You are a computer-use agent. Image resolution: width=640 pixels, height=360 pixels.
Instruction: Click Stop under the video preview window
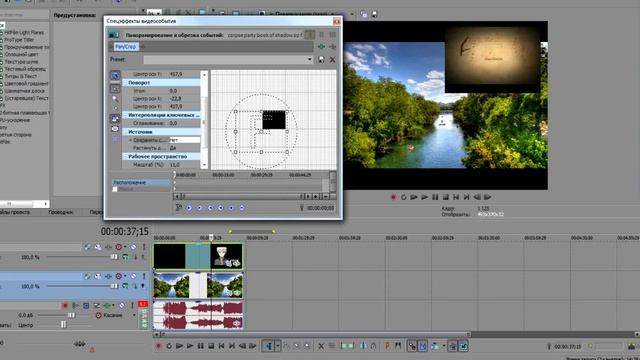click(x=446, y=197)
